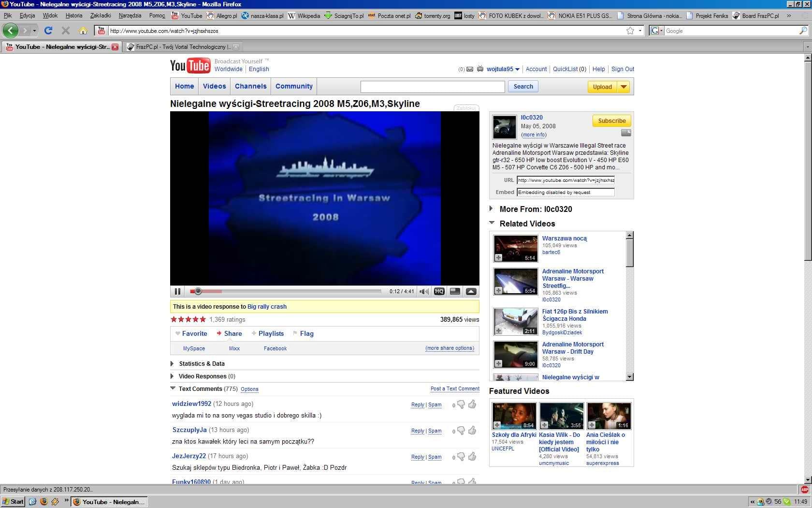Click the player pop-out arrow button
This screenshot has width=812, height=508.
pyautogui.click(x=471, y=291)
